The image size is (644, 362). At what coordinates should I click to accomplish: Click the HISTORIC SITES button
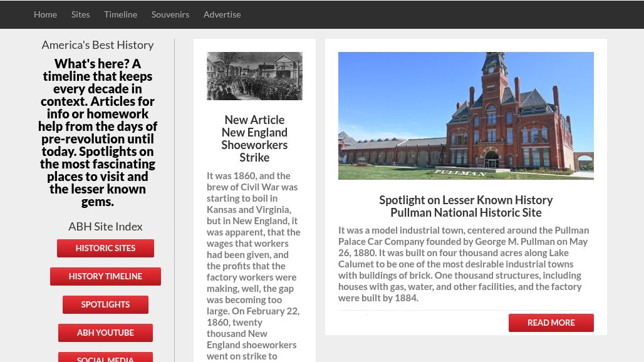pyautogui.click(x=105, y=248)
